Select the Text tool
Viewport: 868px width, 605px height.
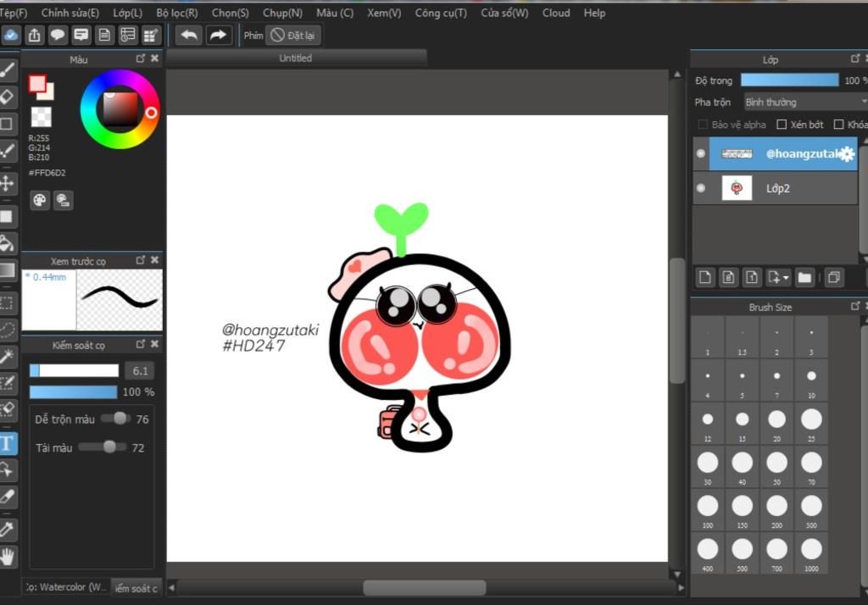[7, 443]
